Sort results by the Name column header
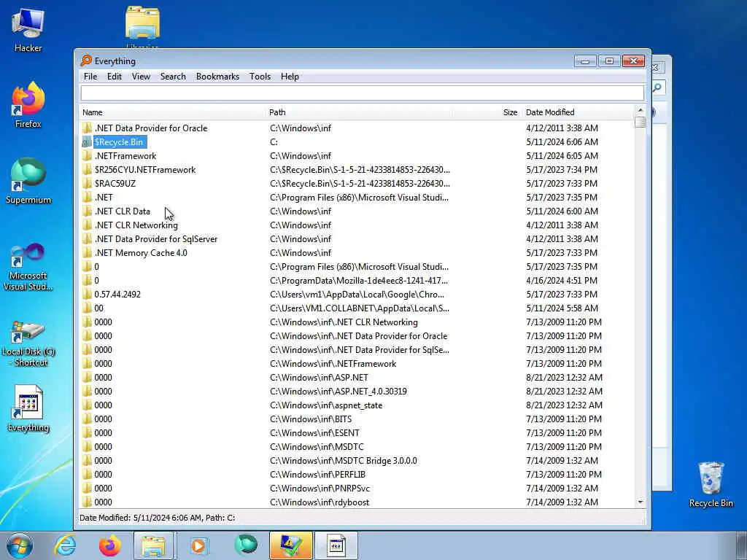747x560 pixels. [174, 112]
